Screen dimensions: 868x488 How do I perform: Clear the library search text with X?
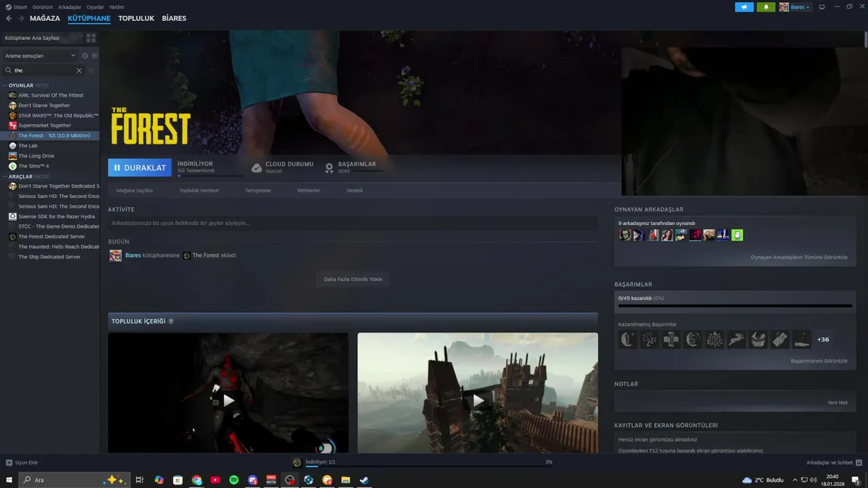pyautogui.click(x=79, y=70)
